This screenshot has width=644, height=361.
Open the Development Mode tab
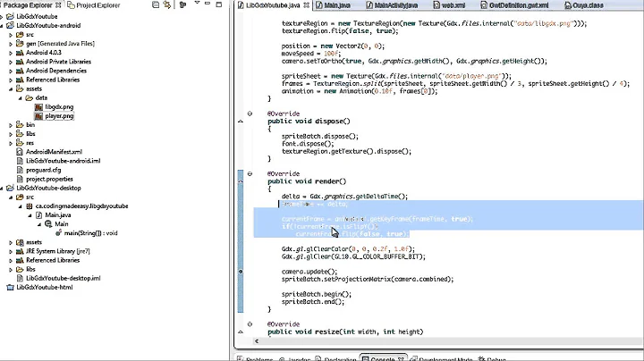click(x=441, y=357)
